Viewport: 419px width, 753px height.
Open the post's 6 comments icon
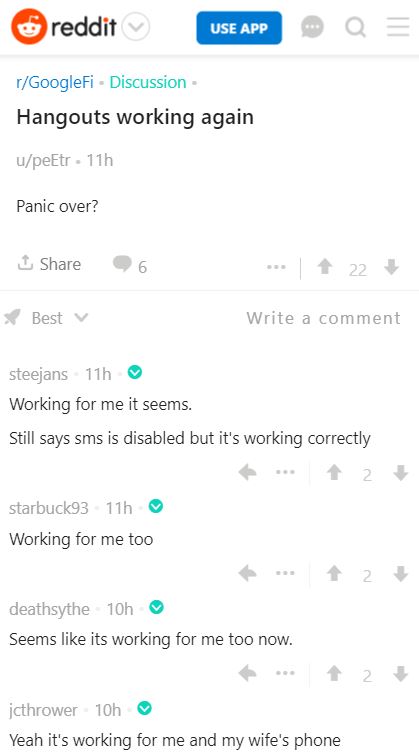(x=130, y=265)
